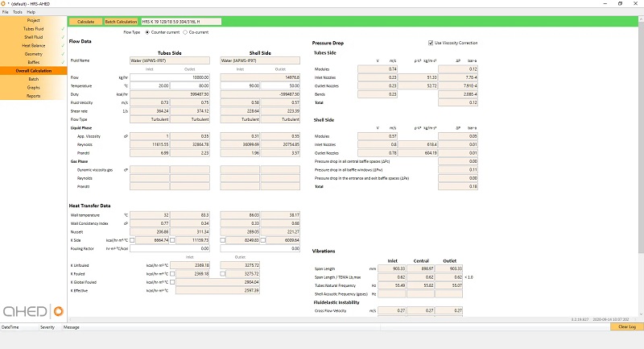Click the HRS-AHED app icon in title bar

(6, 4)
